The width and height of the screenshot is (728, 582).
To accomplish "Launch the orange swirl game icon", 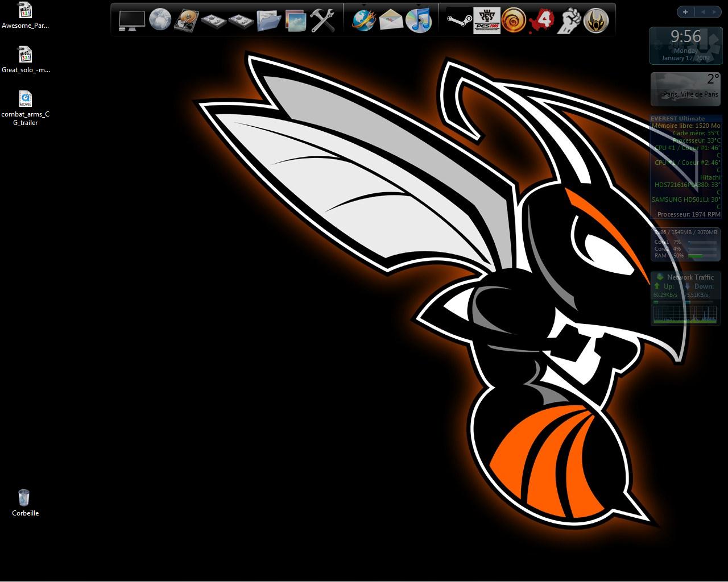I will click(514, 20).
